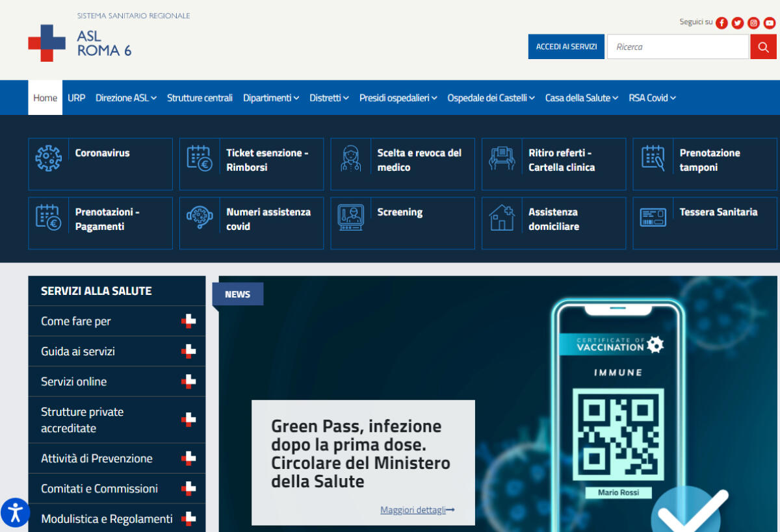Click the red search magnifier button

pyautogui.click(x=763, y=47)
